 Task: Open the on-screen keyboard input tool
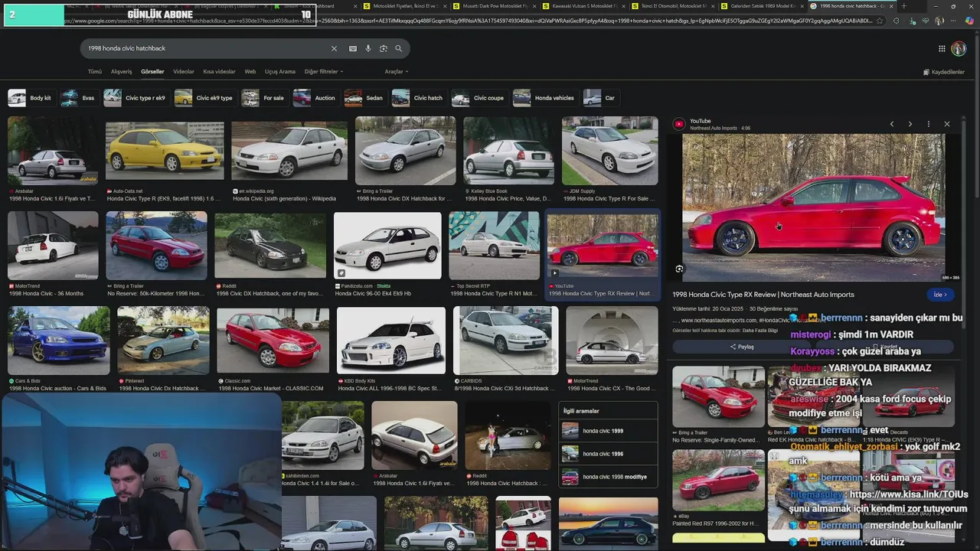[x=352, y=48]
